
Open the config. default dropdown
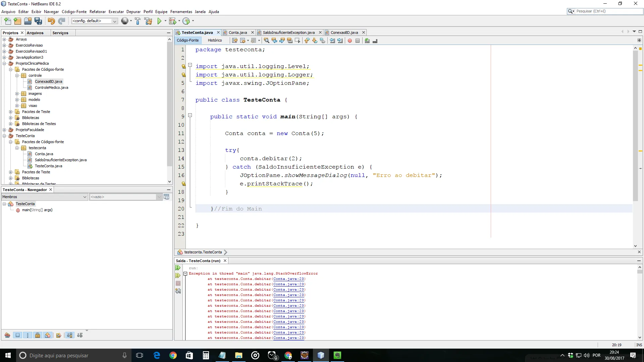click(114, 21)
